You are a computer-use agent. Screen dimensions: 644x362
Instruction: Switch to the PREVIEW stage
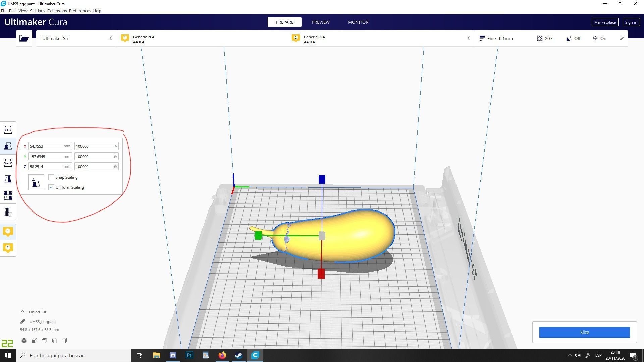point(320,22)
